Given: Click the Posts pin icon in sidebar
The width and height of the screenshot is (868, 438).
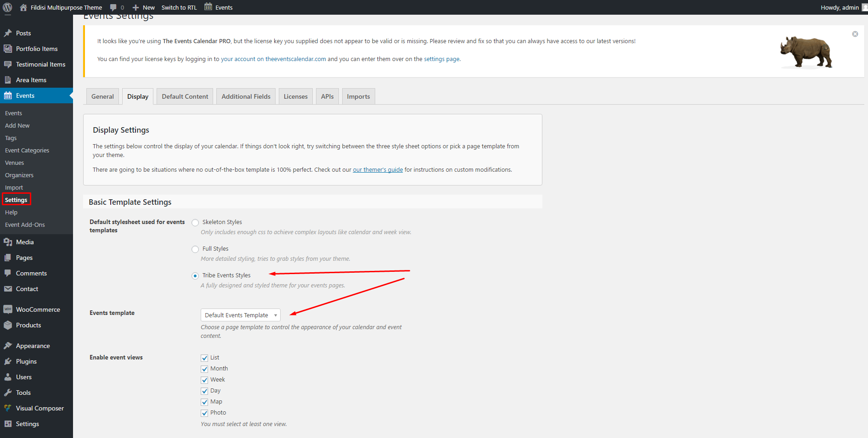Looking at the screenshot, I should [8, 33].
